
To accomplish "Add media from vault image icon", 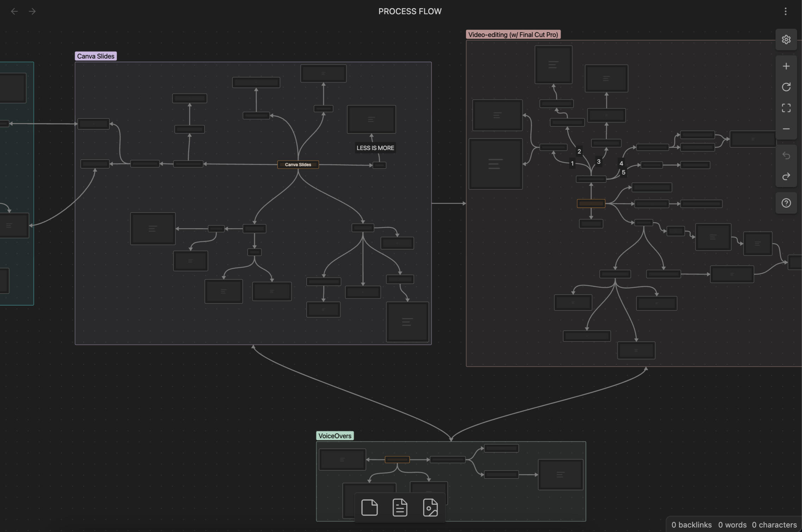I will (430, 507).
